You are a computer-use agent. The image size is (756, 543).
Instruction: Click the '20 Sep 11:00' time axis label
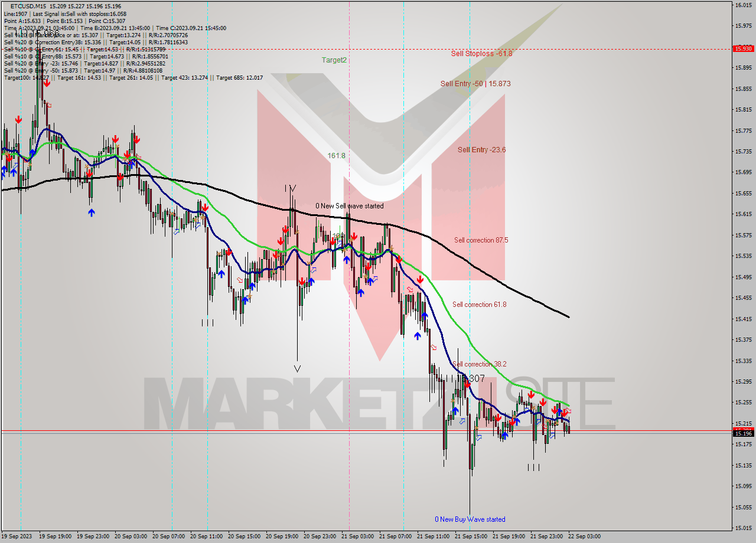click(x=206, y=537)
